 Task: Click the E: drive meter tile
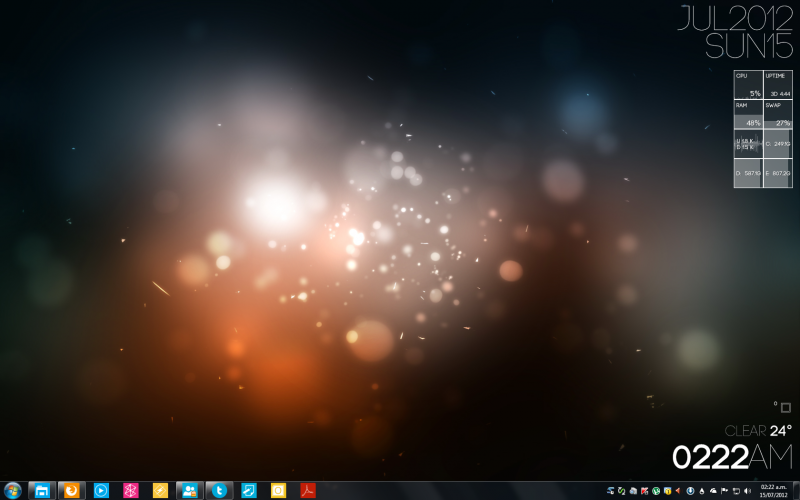tap(778, 173)
